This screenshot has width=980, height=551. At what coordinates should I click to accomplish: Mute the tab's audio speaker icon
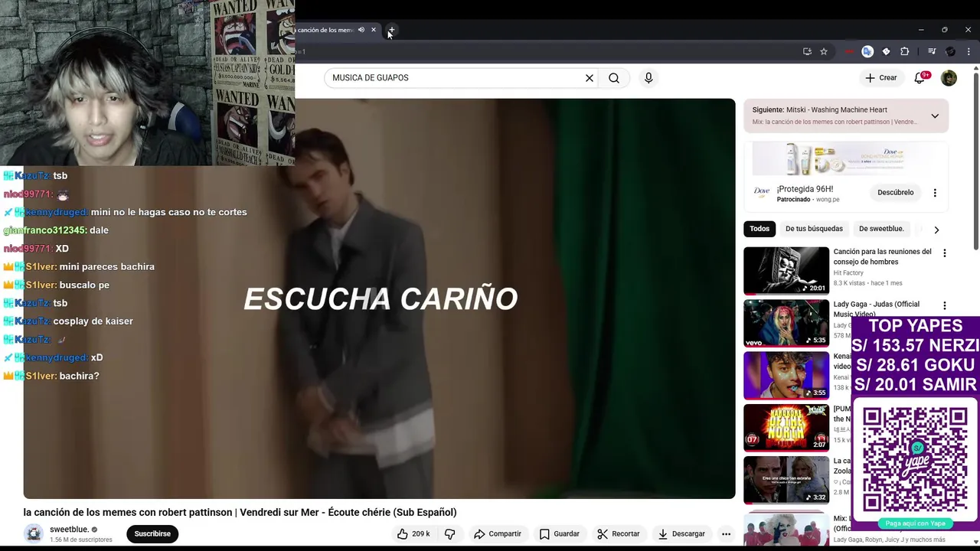pos(361,30)
